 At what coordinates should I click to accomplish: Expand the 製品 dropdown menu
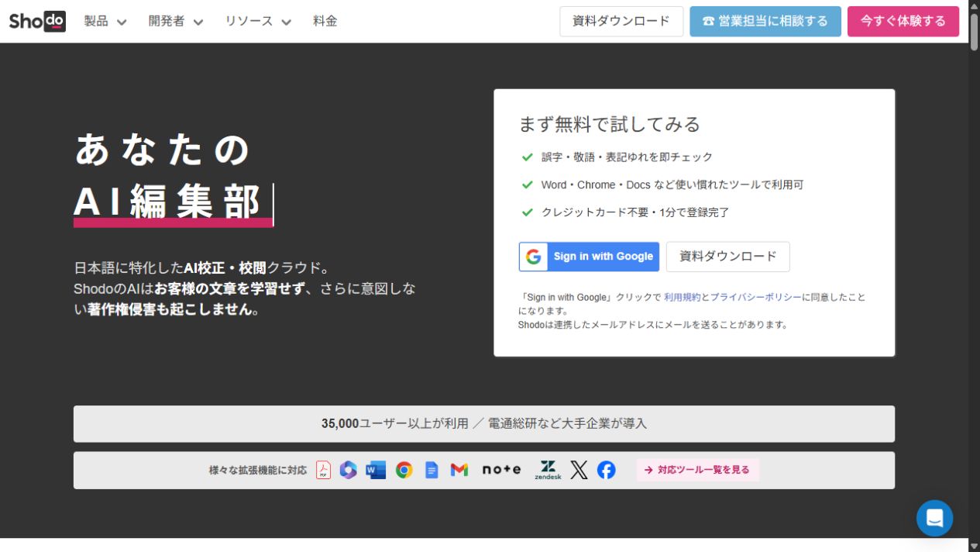[x=105, y=21]
